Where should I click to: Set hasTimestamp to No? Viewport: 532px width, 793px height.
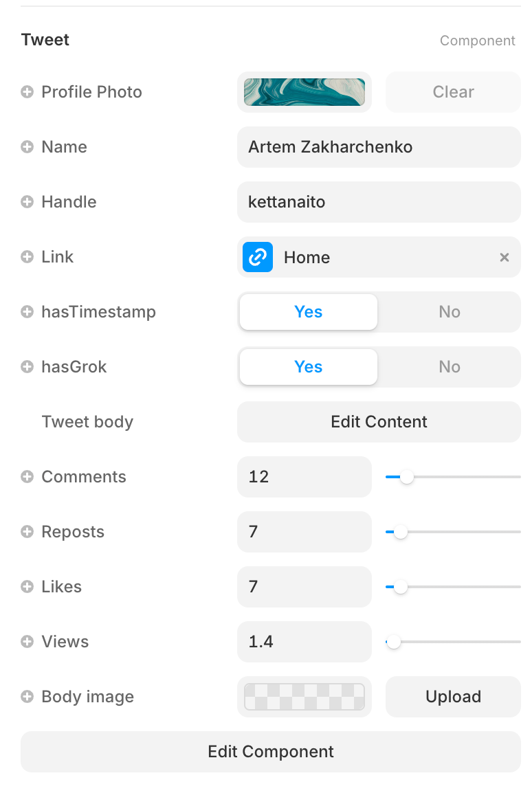coord(449,311)
